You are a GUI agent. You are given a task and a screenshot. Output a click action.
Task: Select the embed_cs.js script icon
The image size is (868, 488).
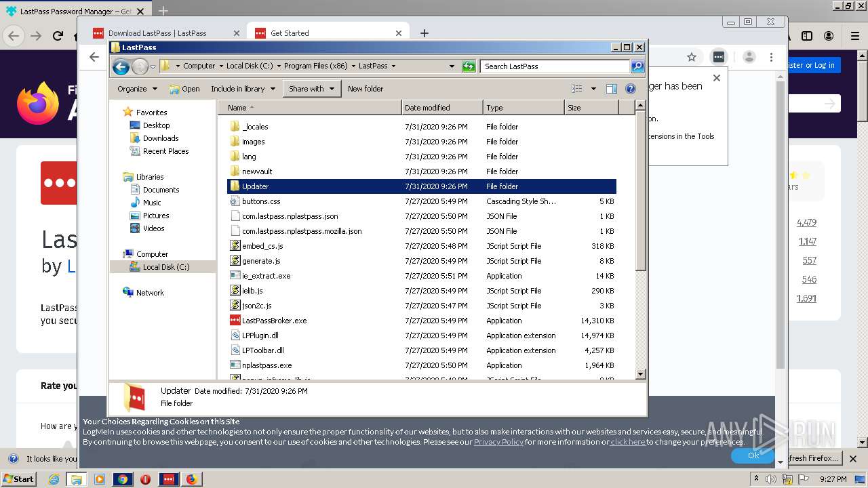click(235, 246)
